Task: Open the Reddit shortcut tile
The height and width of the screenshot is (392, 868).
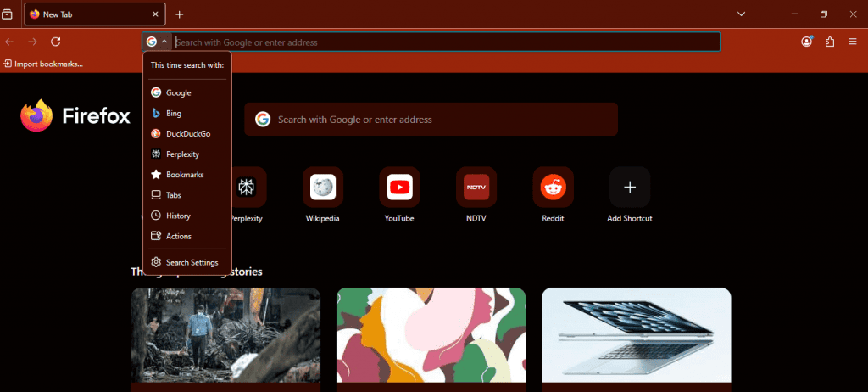Action: click(553, 188)
